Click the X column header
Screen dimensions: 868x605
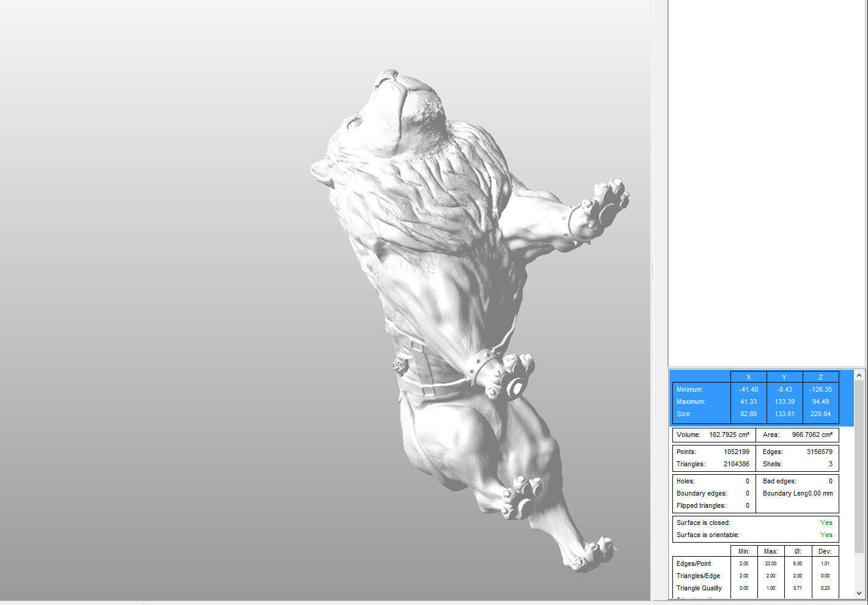[x=748, y=376]
